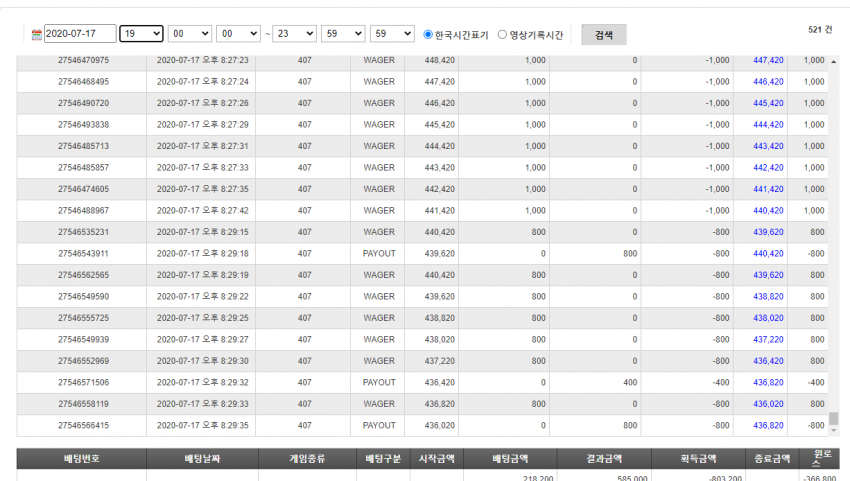Open ending balance link 436,020
The image size is (850, 481).
click(x=768, y=404)
